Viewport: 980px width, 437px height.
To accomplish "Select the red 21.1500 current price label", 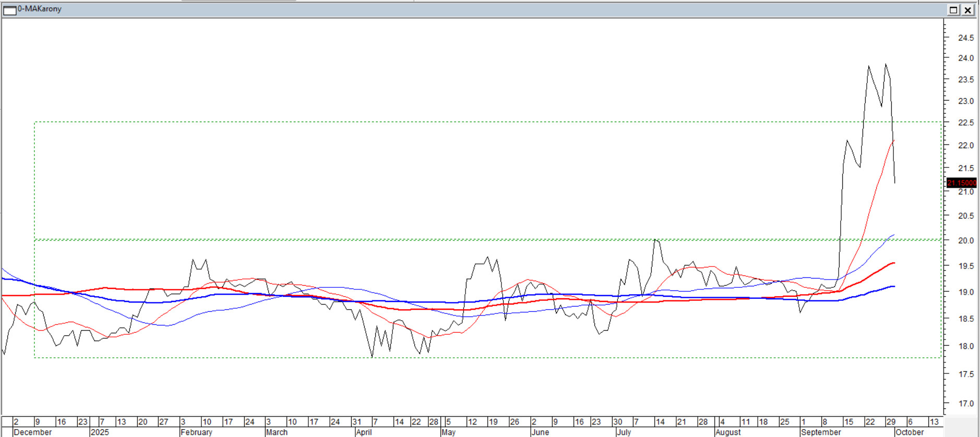I will pos(961,183).
